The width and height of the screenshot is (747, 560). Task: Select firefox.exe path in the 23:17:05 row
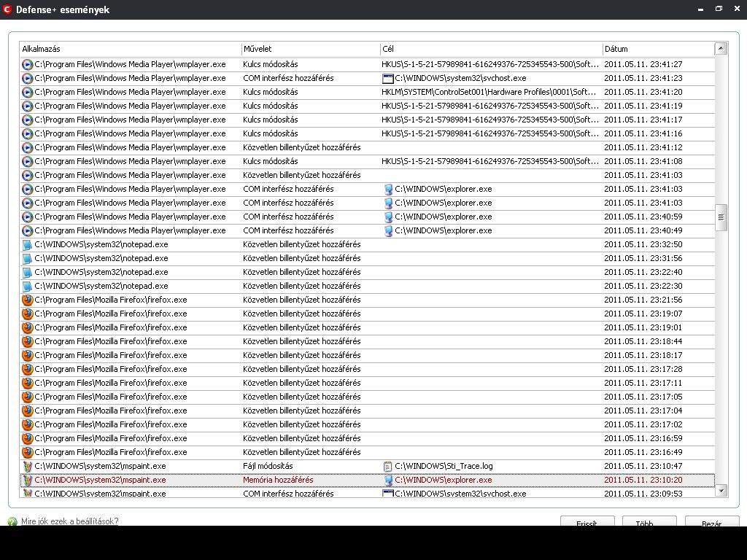(111, 396)
